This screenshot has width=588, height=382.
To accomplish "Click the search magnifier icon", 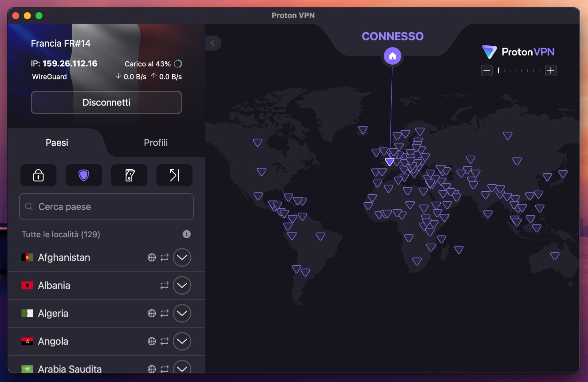I will coord(29,207).
